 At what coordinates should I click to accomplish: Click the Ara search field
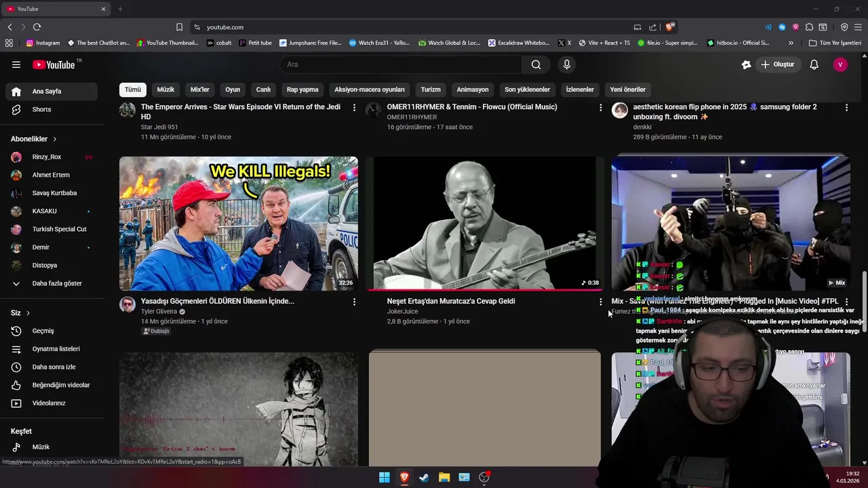[401, 64]
